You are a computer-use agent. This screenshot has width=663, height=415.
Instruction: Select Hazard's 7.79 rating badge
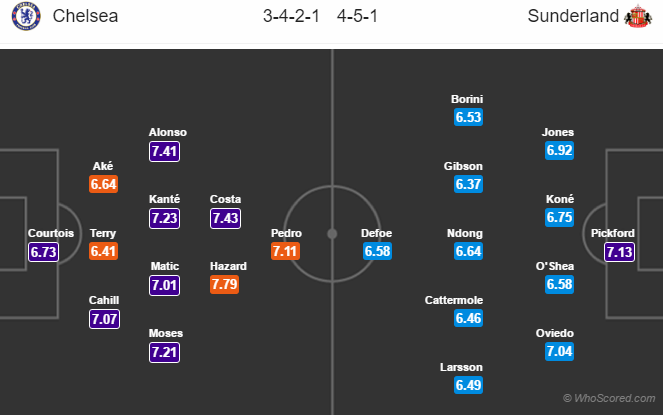point(225,285)
